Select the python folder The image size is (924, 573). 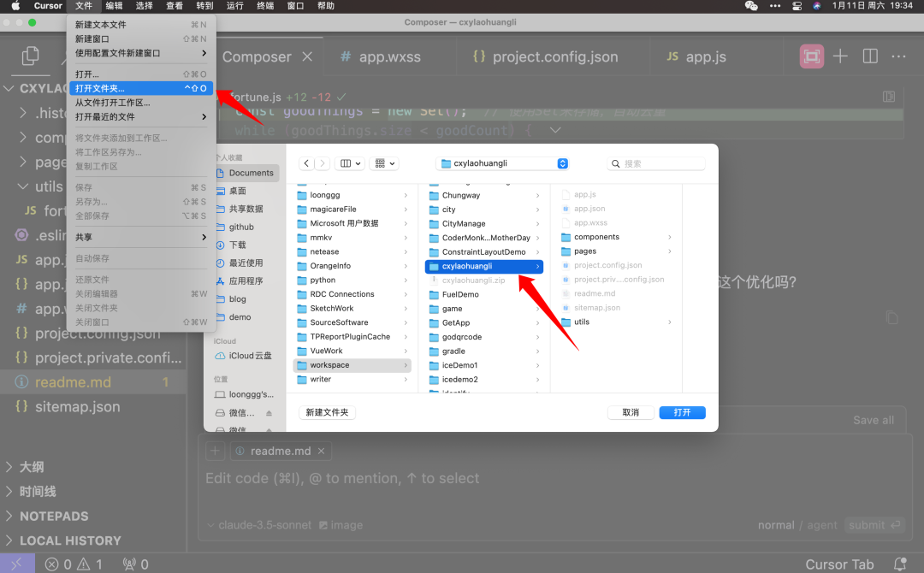pyautogui.click(x=352, y=281)
